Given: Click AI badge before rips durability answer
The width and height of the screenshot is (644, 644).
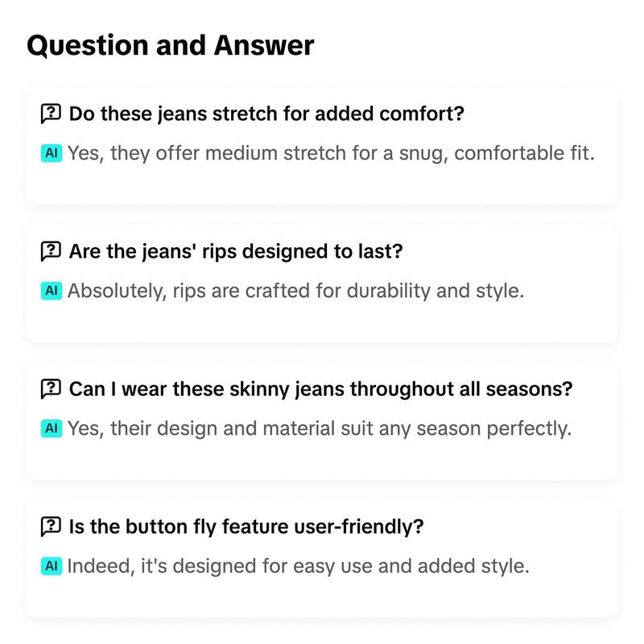Looking at the screenshot, I should click(x=52, y=291).
